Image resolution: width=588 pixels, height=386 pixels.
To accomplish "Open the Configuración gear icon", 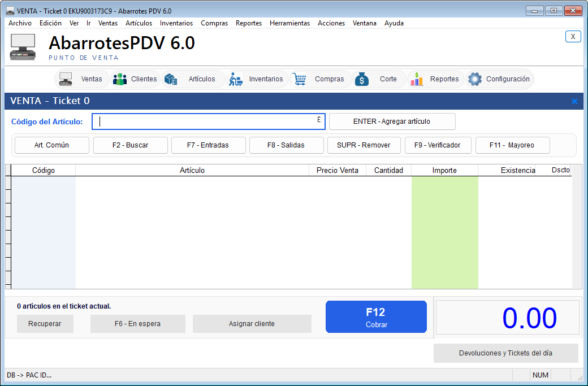I will tap(475, 79).
